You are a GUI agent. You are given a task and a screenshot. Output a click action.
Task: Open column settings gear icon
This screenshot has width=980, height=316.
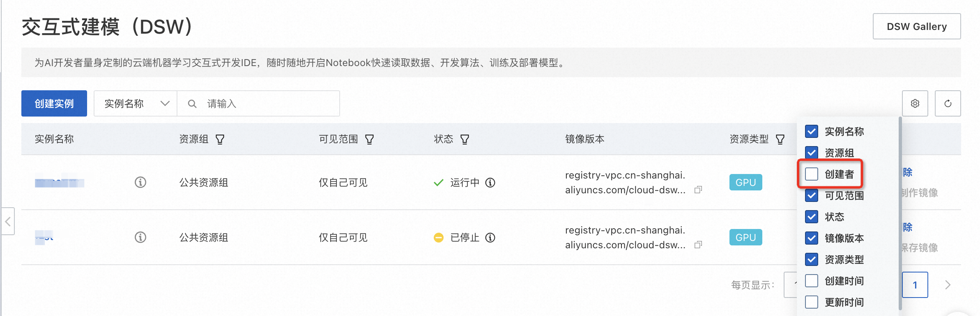click(x=915, y=103)
